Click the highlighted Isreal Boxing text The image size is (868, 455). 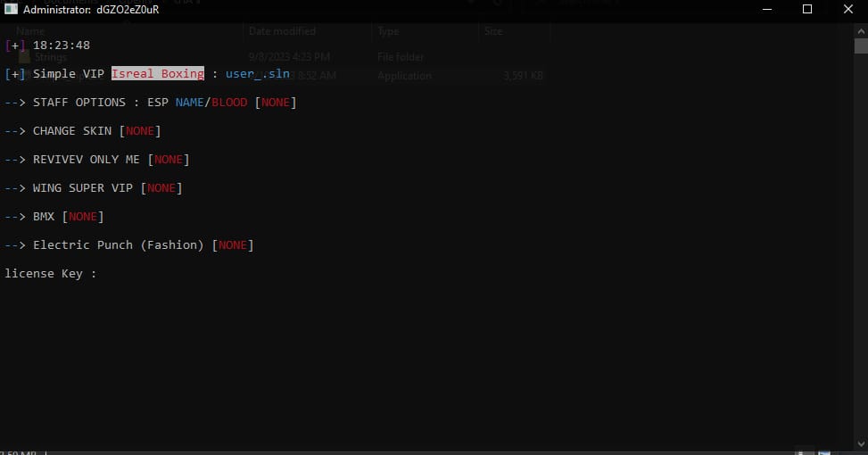(158, 74)
